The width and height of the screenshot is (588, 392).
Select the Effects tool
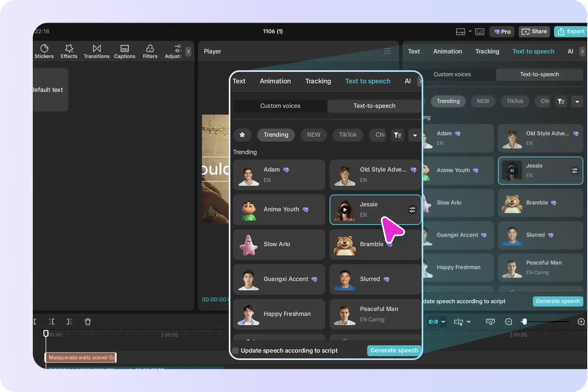click(69, 51)
